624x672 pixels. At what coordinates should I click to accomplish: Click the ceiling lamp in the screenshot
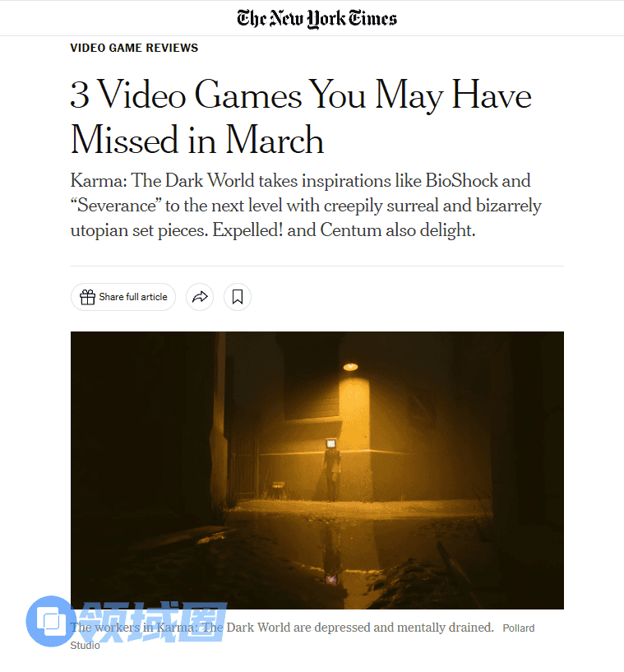click(350, 367)
